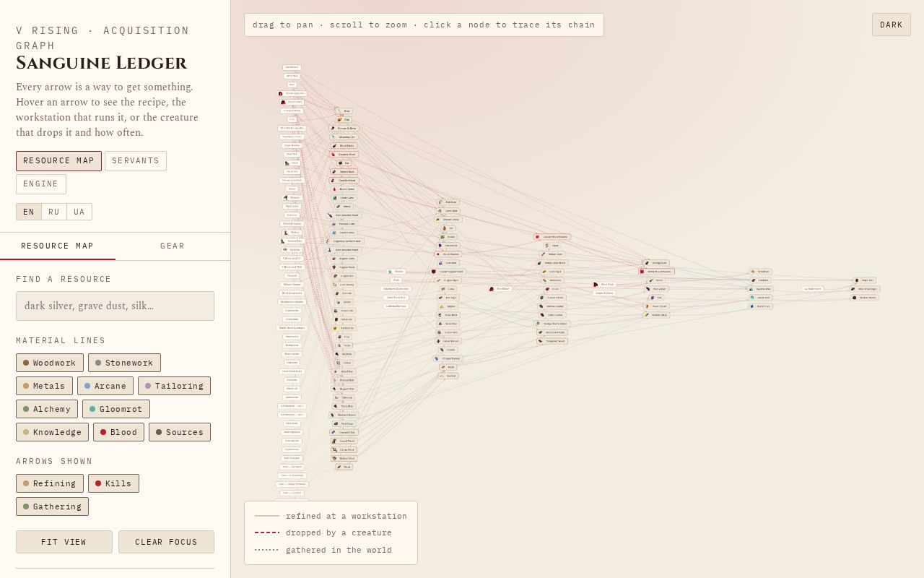Screen dimensions: 924x578
Task: Switch language to EN
Action: [x=29, y=212]
